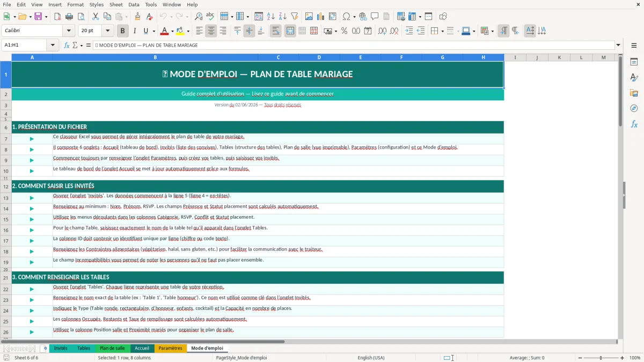Click the Spelling check icon
The height and width of the screenshot is (362, 644).
tap(210, 17)
